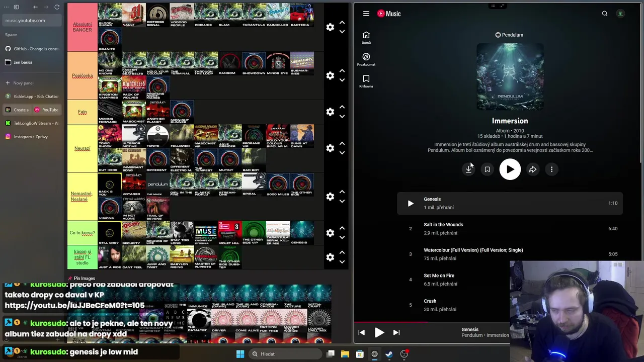The height and width of the screenshot is (362, 644).
Task: Open Prozkoumat in YouTube Music sidebar
Action: tap(366, 59)
